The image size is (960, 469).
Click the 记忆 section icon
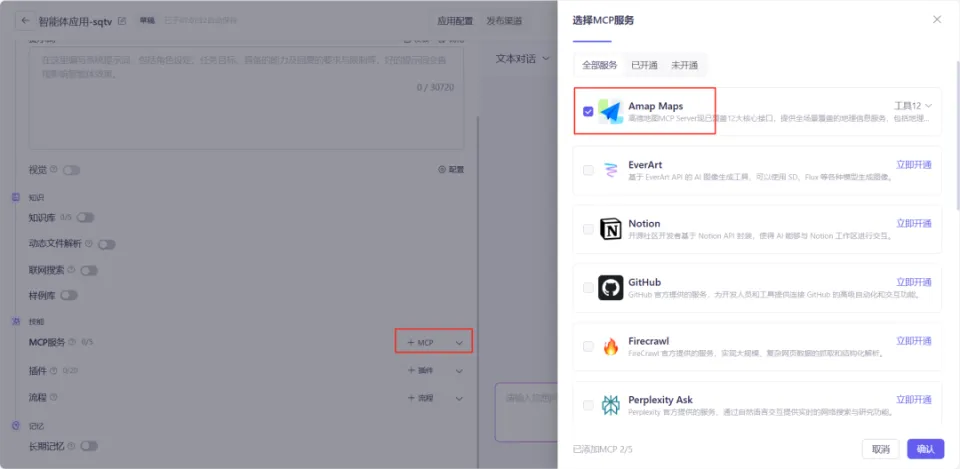(x=17, y=426)
